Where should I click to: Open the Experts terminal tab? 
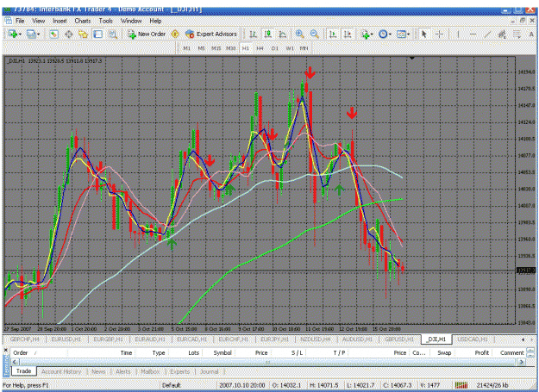pyautogui.click(x=179, y=371)
